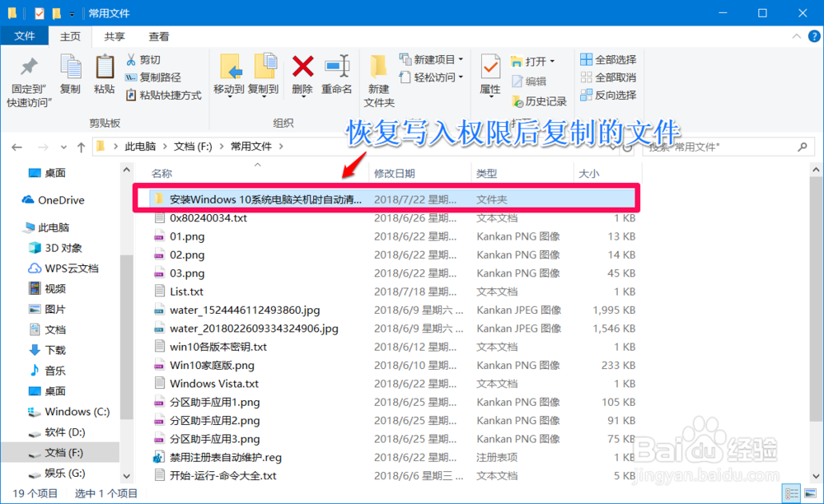
Task: Select 此电脑 in navigation pane
Action: [x=46, y=227]
